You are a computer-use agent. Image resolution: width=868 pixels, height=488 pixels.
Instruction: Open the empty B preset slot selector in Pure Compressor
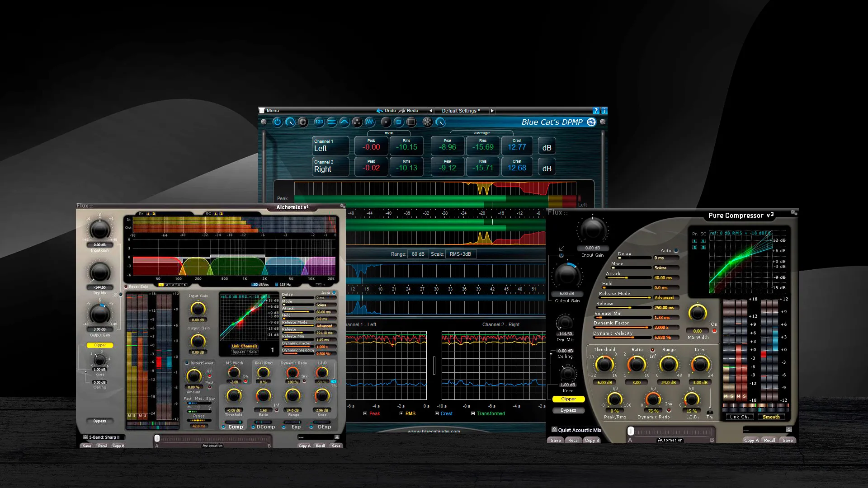pyautogui.click(x=767, y=430)
